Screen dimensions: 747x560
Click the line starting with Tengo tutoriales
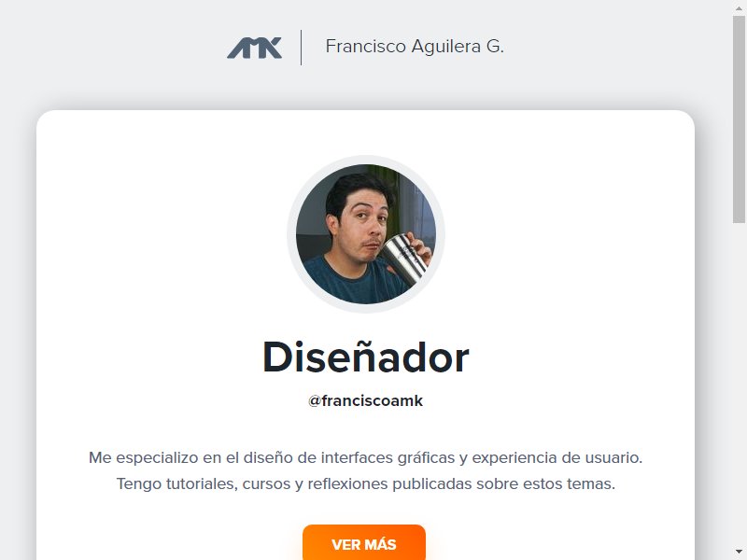click(365, 483)
